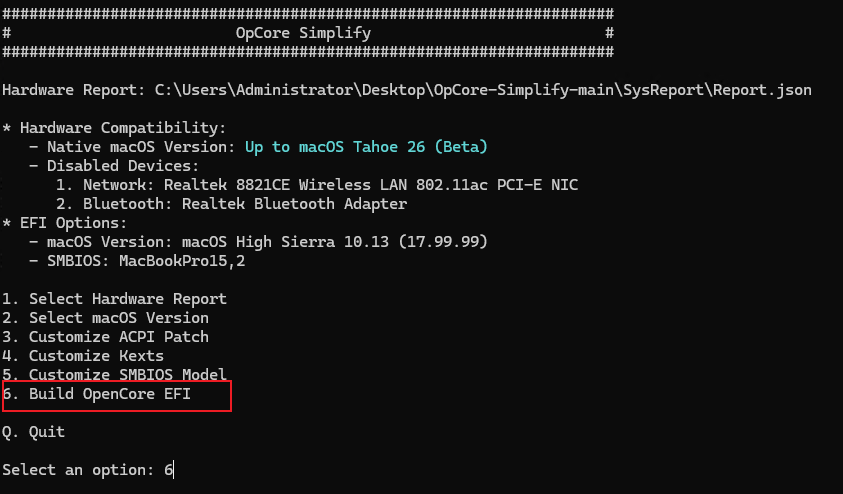Click the cyan macOS Tahoe 26 (Beta) text
Screen dimensions: 843x494
[366, 147]
